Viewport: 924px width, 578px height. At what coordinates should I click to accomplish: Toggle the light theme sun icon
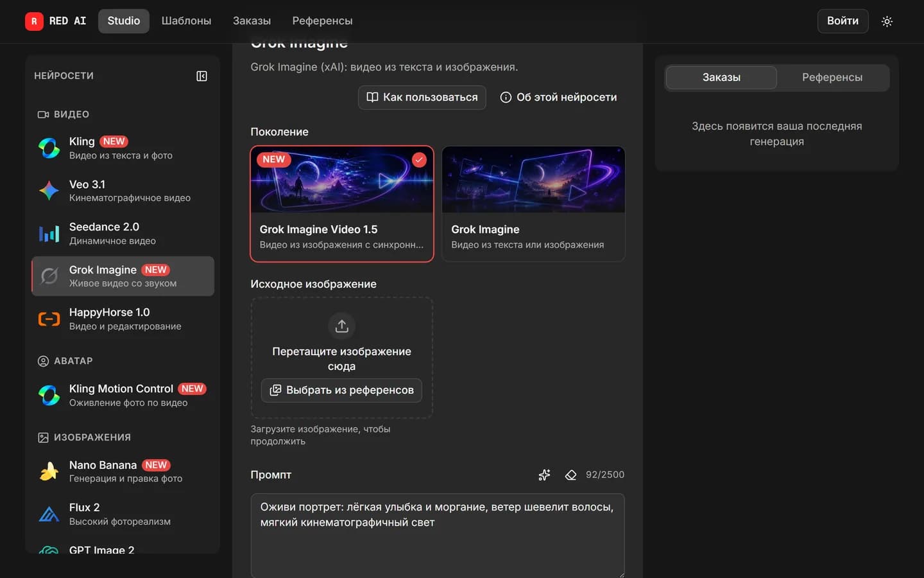[887, 21]
